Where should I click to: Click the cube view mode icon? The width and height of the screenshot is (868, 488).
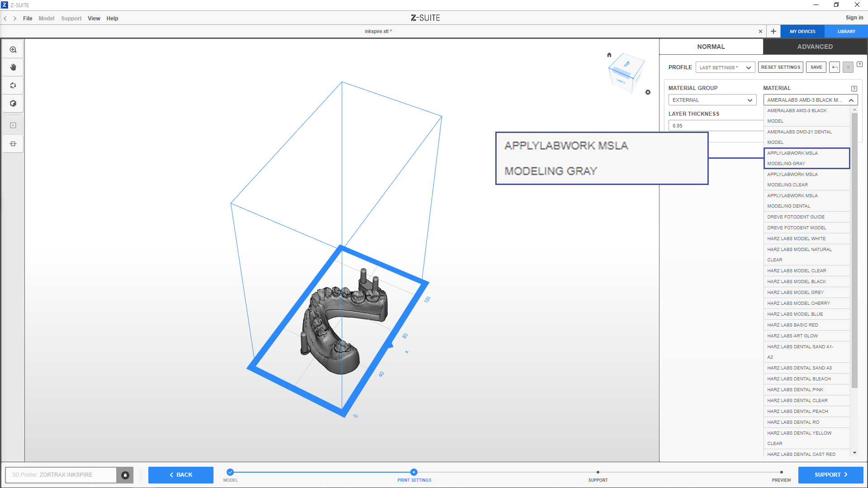pos(13,104)
